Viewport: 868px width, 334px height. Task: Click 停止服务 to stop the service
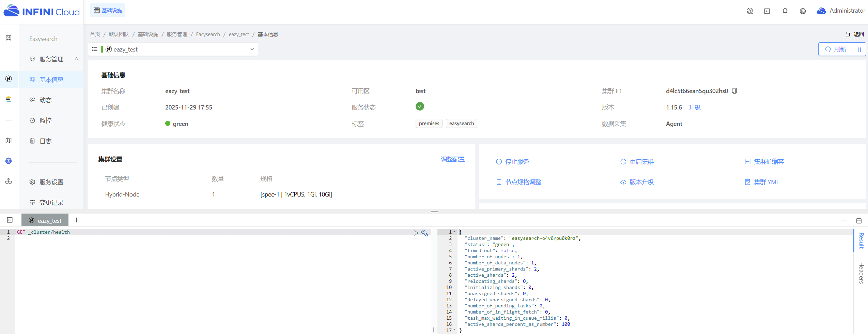coord(512,161)
